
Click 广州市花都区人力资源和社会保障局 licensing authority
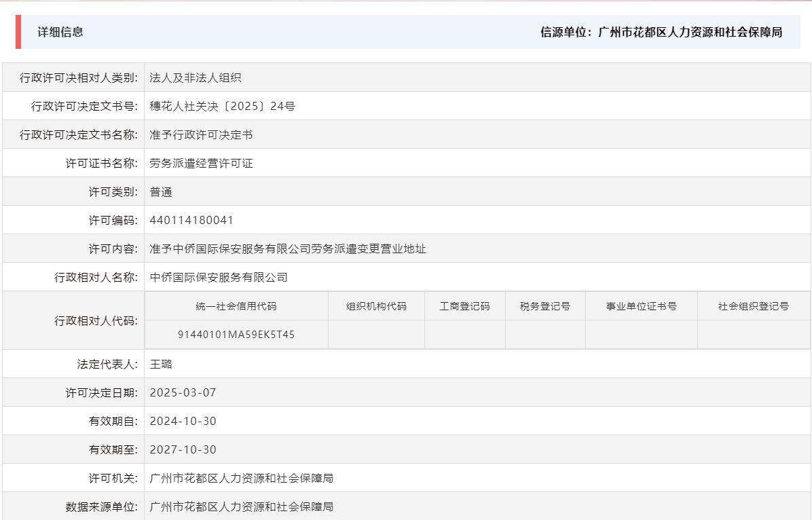click(241, 477)
